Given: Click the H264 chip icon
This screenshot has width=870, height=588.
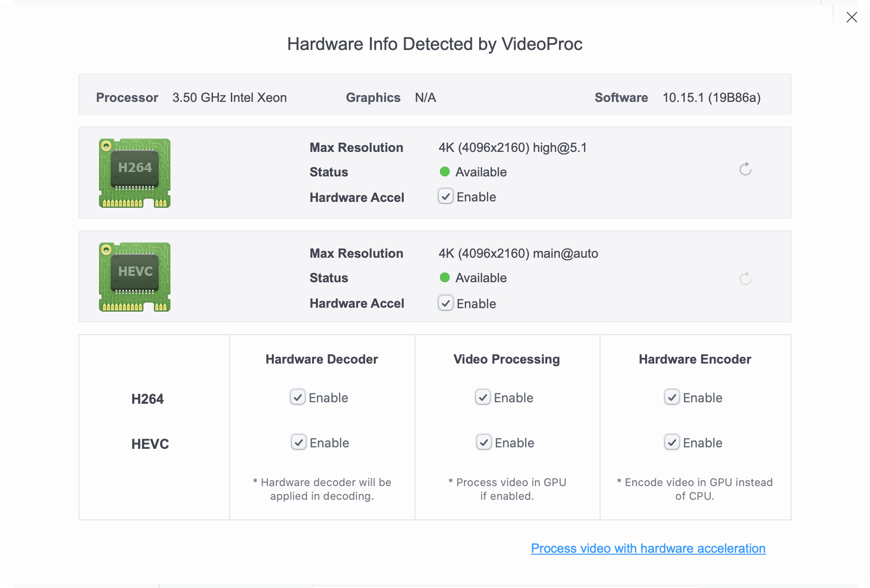Looking at the screenshot, I should [x=135, y=173].
